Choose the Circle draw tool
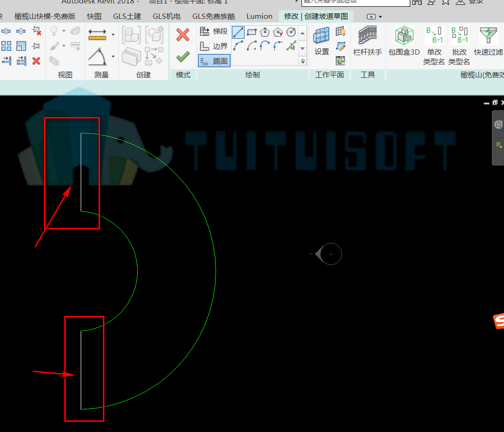Screen dimensions: 504x432 (x=291, y=32)
